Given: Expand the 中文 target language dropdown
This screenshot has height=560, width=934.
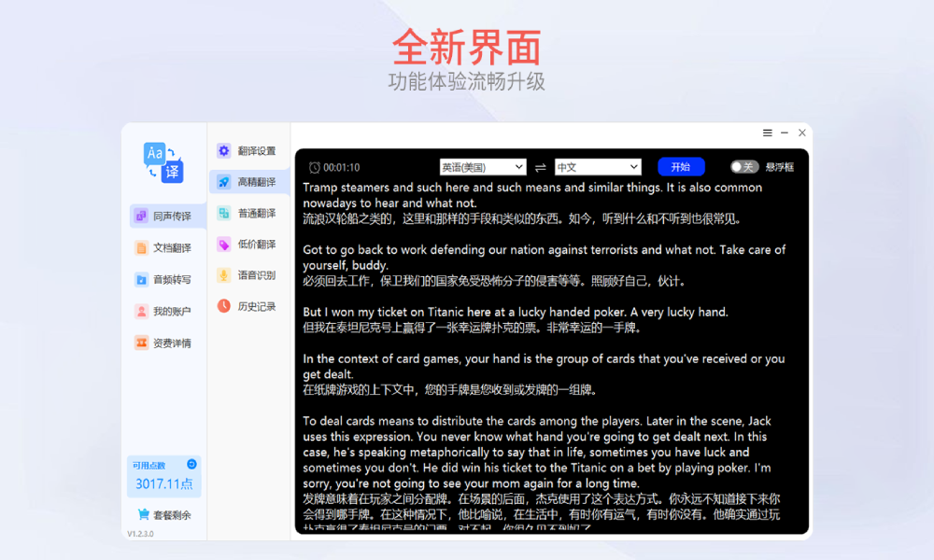Looking at the screenshot, I should click(597, 167).
